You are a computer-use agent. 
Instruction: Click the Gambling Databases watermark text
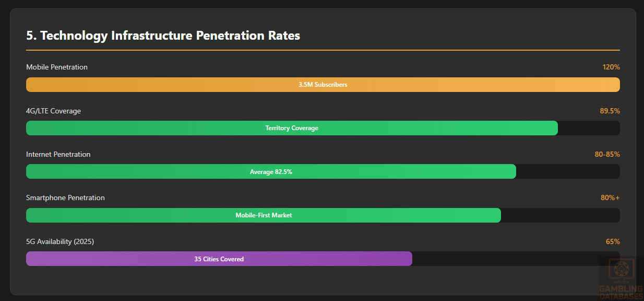[621, 293]
